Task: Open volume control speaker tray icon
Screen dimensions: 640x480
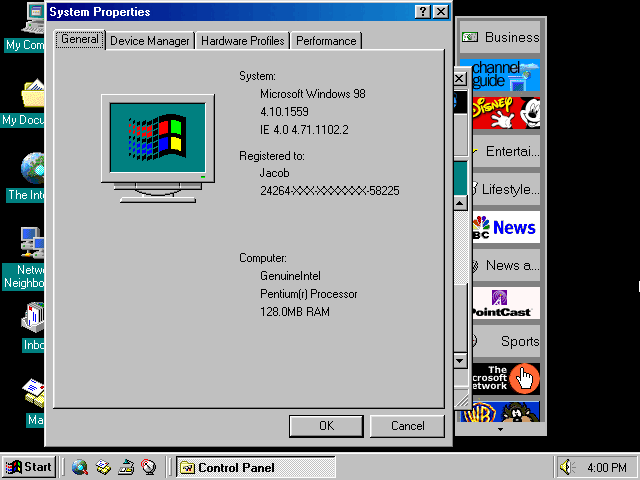Action: coord(567,467)
